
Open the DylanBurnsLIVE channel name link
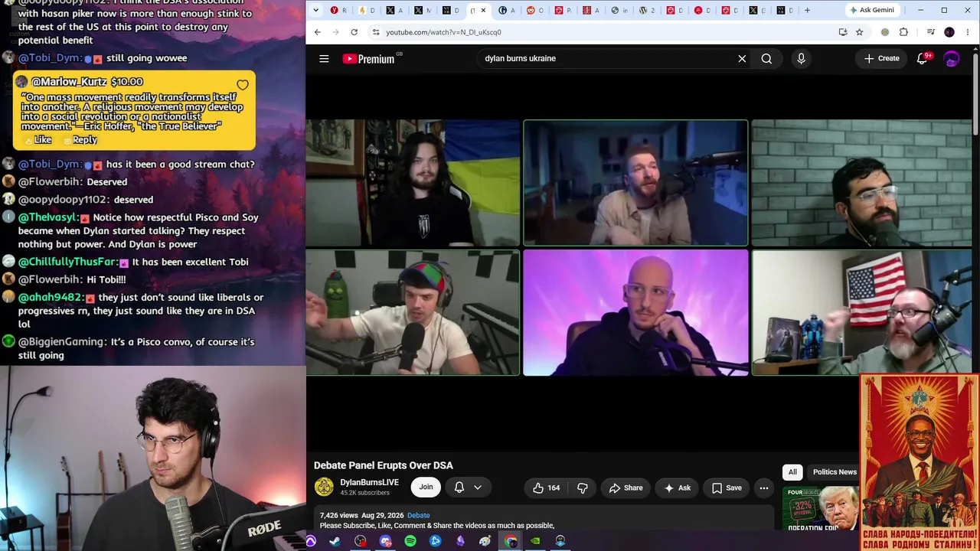[x=369, y=483]
